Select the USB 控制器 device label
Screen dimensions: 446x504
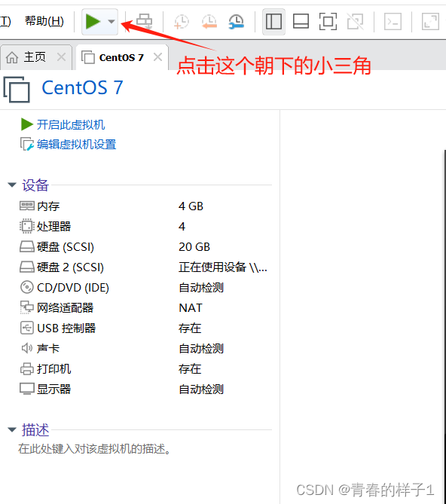(x=66, y=328)
